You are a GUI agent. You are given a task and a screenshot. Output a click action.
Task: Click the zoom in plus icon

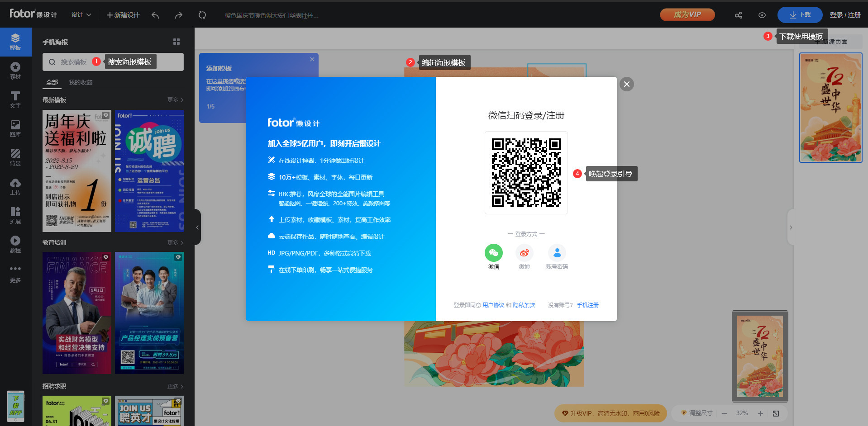tap(760, 413)
